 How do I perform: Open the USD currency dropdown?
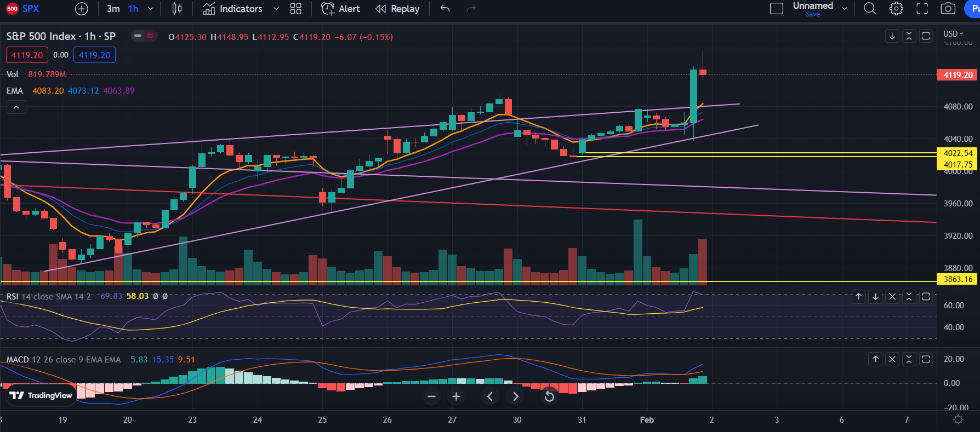953,33
